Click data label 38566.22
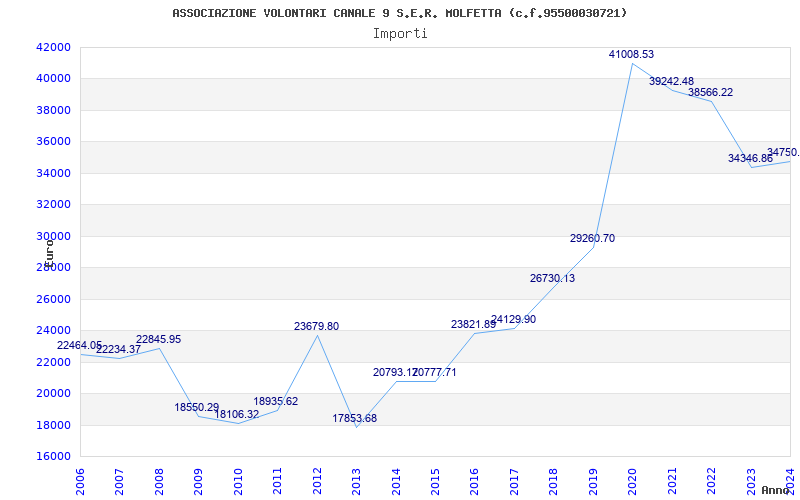The width and height of the screenshot is (800, 500). click(711, 92)
